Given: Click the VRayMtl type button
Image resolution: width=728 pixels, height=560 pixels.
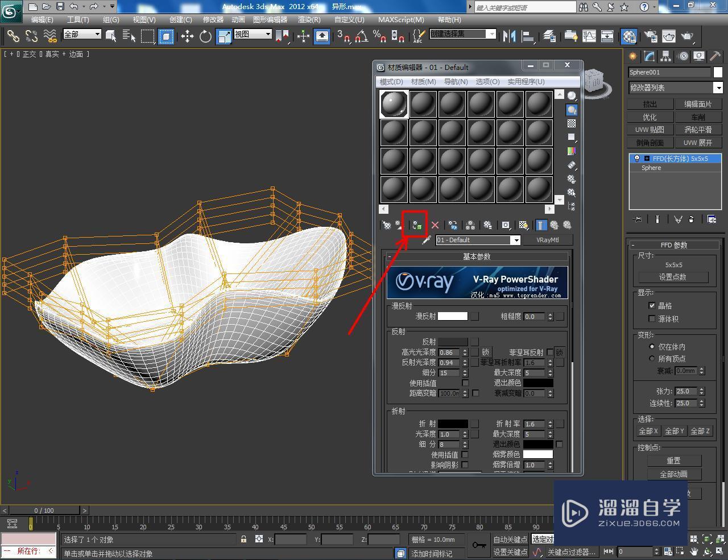Looking at the screenshot, I should 548,240.
